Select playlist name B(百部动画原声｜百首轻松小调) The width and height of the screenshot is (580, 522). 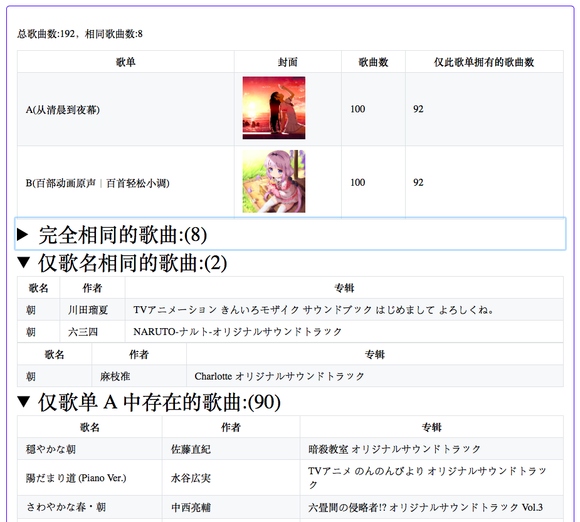[x=98, y=183]
